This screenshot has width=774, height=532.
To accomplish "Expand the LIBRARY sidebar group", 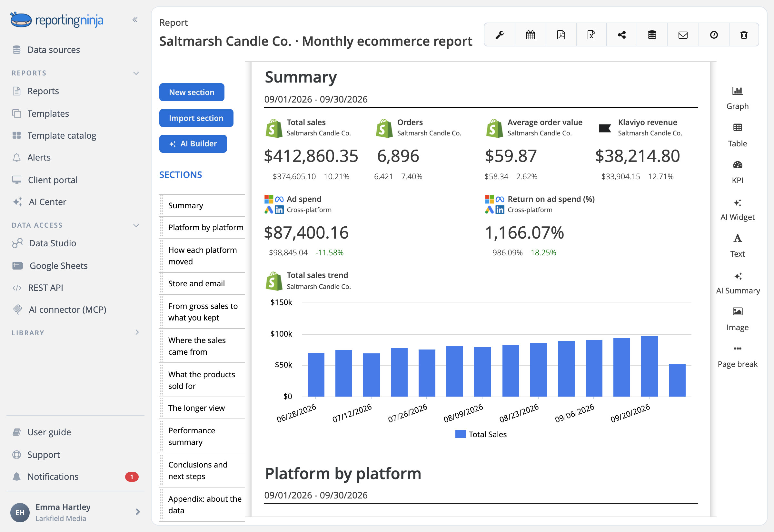I will click(x=137, y=332).
